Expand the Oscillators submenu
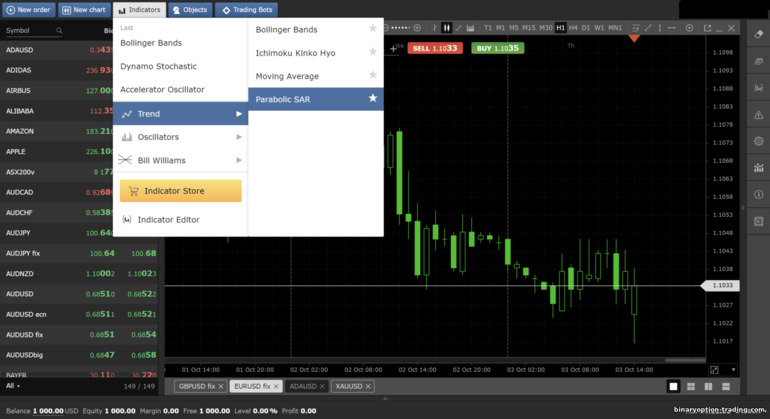Viewport: 770px width, 419px height. 180,137
